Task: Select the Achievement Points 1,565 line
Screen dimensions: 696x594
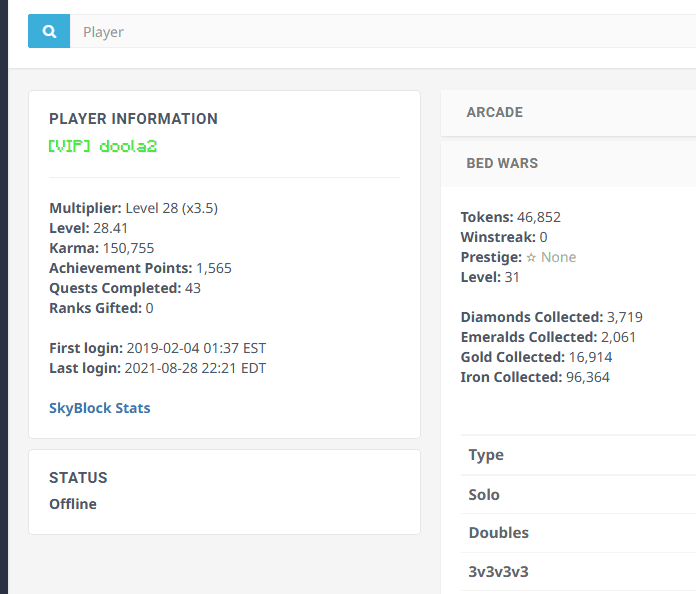Action: (140, 268)
